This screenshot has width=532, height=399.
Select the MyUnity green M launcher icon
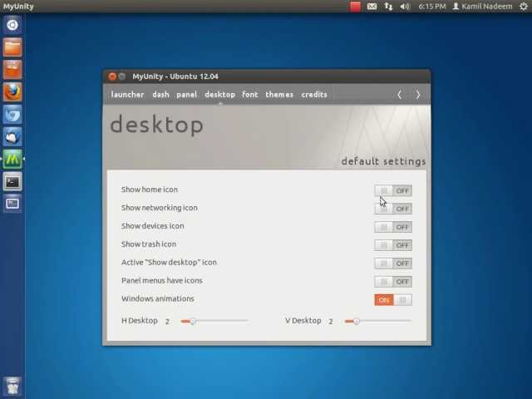click(12, 159)
